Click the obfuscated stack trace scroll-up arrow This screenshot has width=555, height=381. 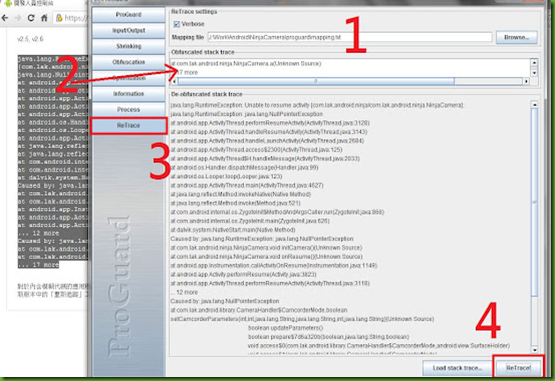[x=534, y=63]
